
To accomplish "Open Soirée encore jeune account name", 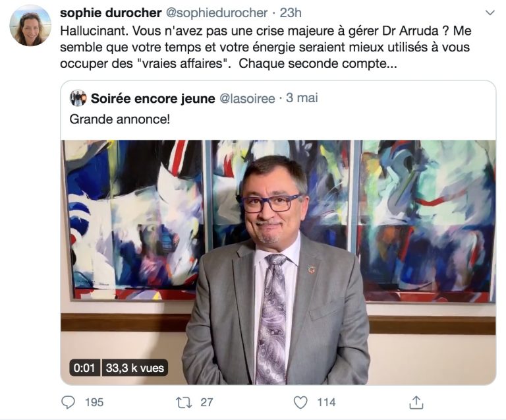I will point(153,98).
